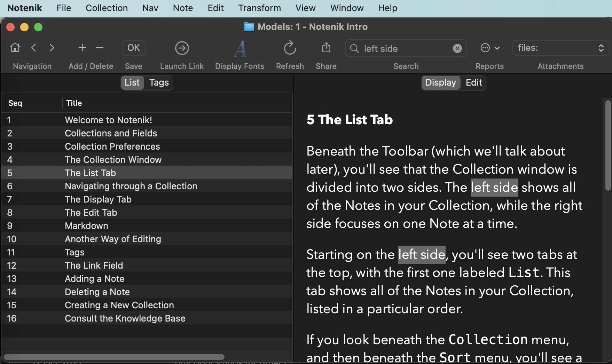The height and width of the screenshot is (364, 612).
Task: Select the Display segment for the note
Action: pyautogui.click(x=440, y=82)
